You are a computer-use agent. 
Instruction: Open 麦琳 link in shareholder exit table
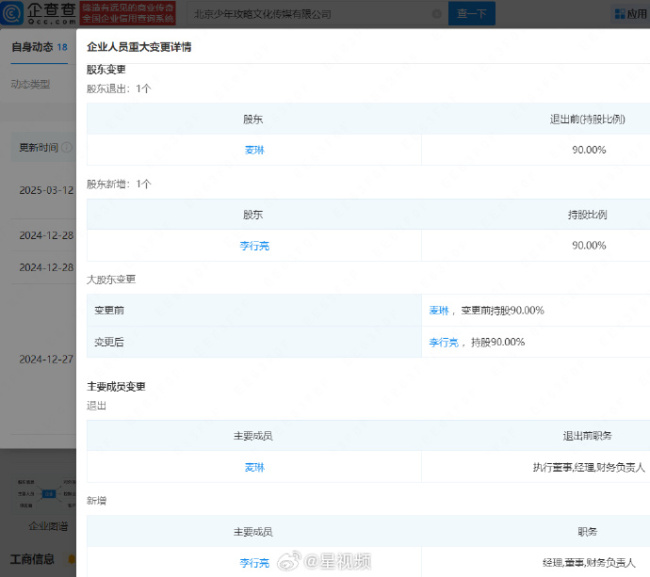point(254,150)
